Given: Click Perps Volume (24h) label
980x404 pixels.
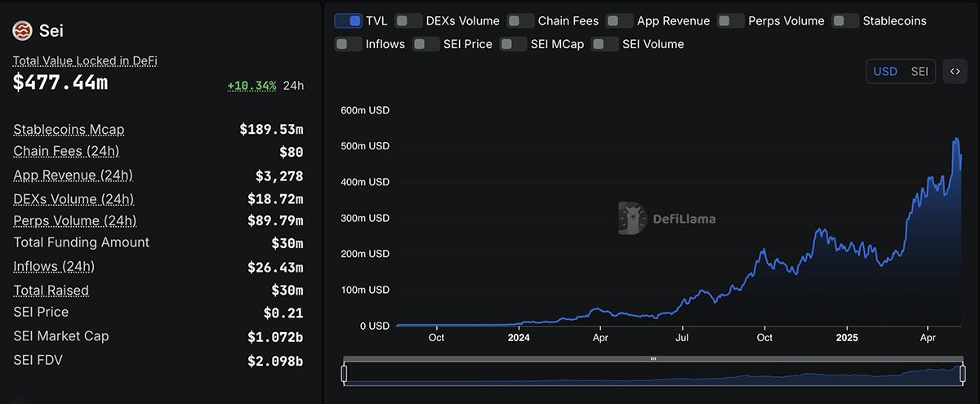Looking at the screenshot, I should (74, 220).
